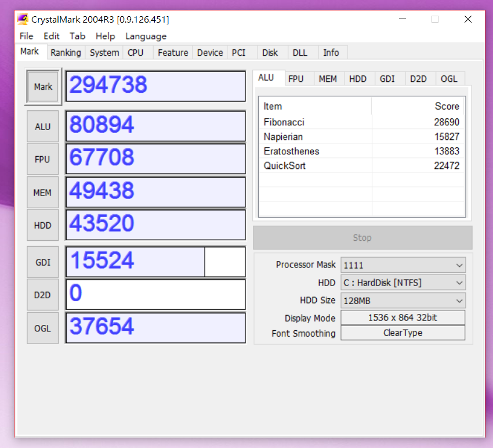Click the QuickSort score 22472
The width and height of the screenshot is (493, 448).
pos(447,165)
